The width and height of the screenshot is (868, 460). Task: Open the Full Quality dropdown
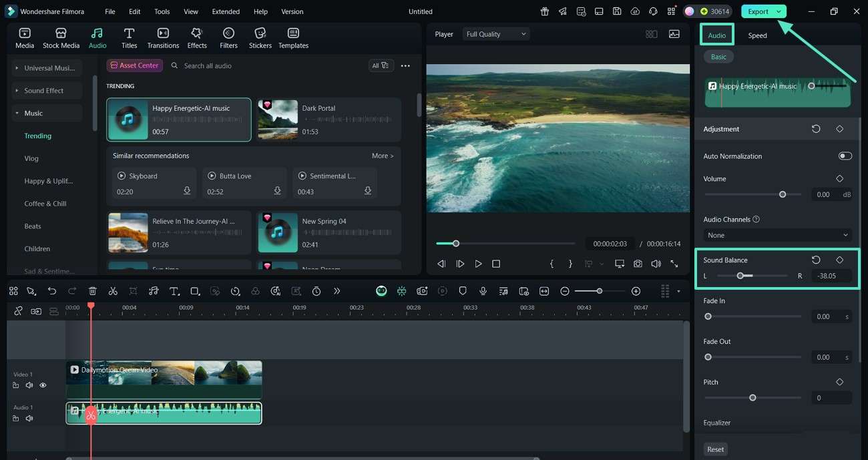[x=496, y=34]
